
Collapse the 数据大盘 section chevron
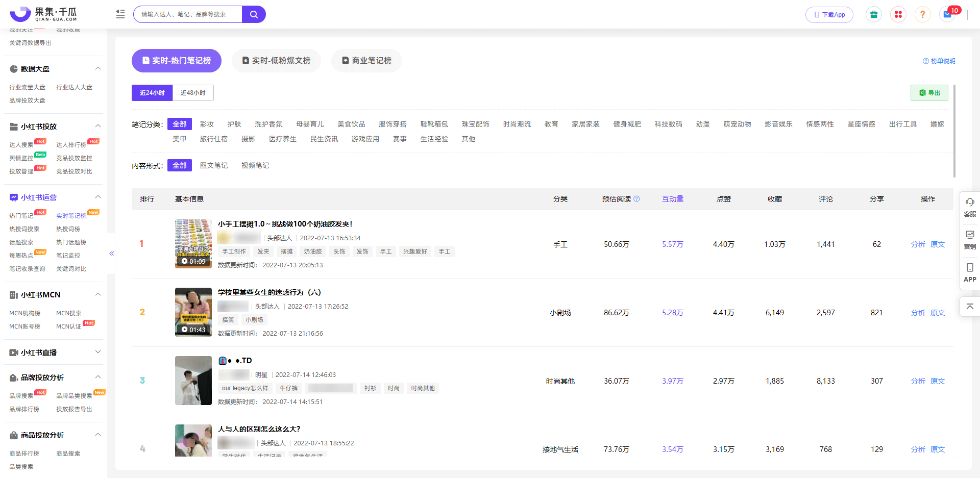[98, 68]
